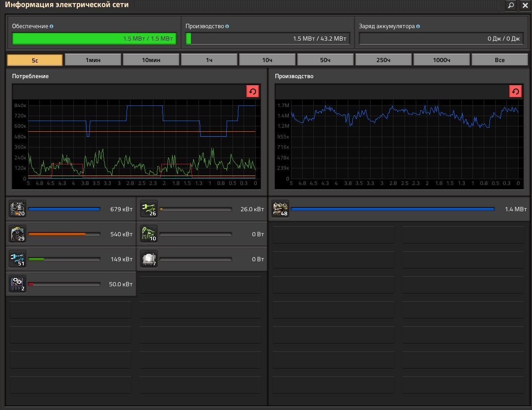
Task: Select the 5с time range
Action: pos(35,60)
